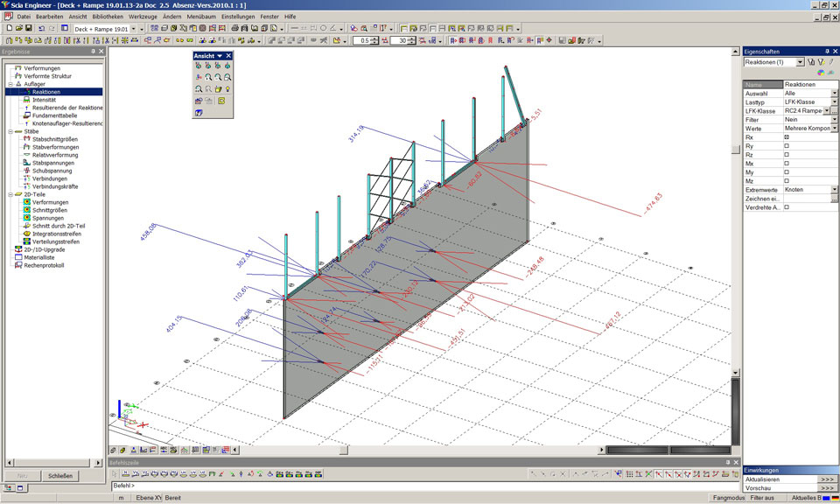Click the Aktualisieren refresh button

(827, 479)
